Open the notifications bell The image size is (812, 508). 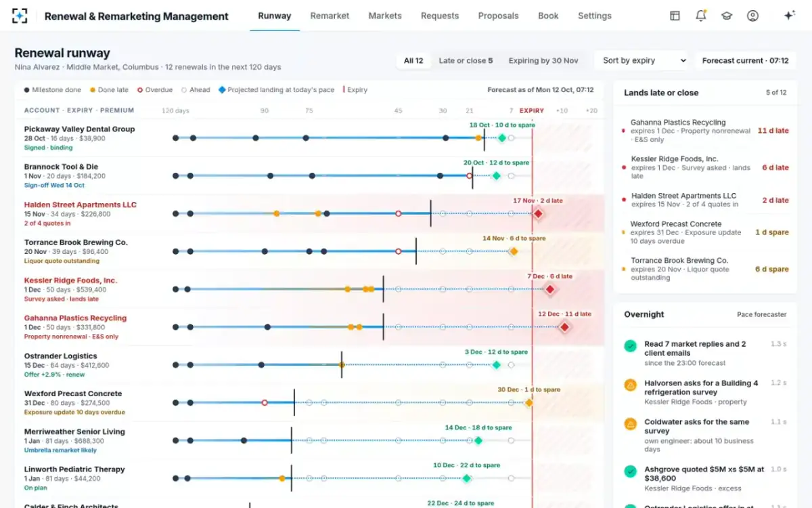701,16
